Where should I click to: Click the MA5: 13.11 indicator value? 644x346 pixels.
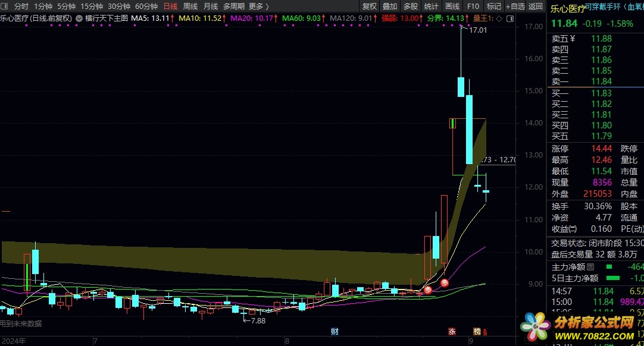point(150,18)
